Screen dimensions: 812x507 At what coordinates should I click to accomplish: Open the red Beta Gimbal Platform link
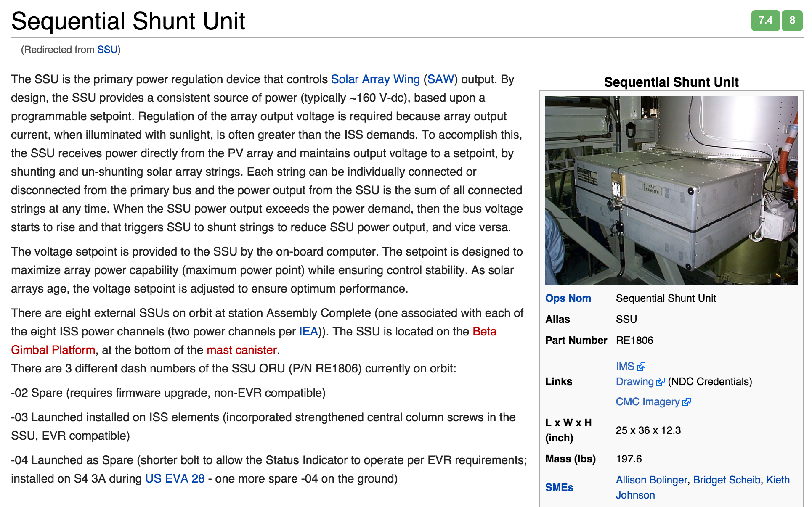pos(485,331)
